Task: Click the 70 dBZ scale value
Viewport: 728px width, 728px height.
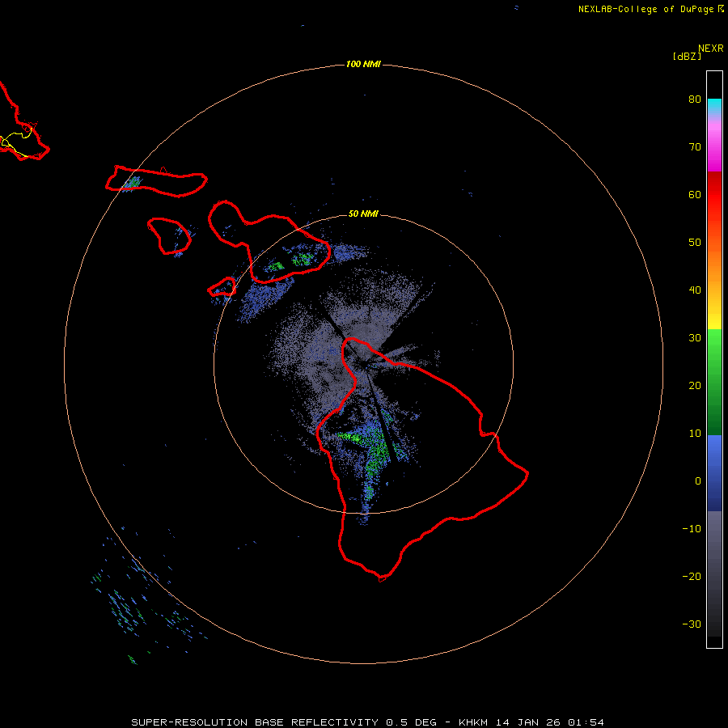Action: (695, 147)
